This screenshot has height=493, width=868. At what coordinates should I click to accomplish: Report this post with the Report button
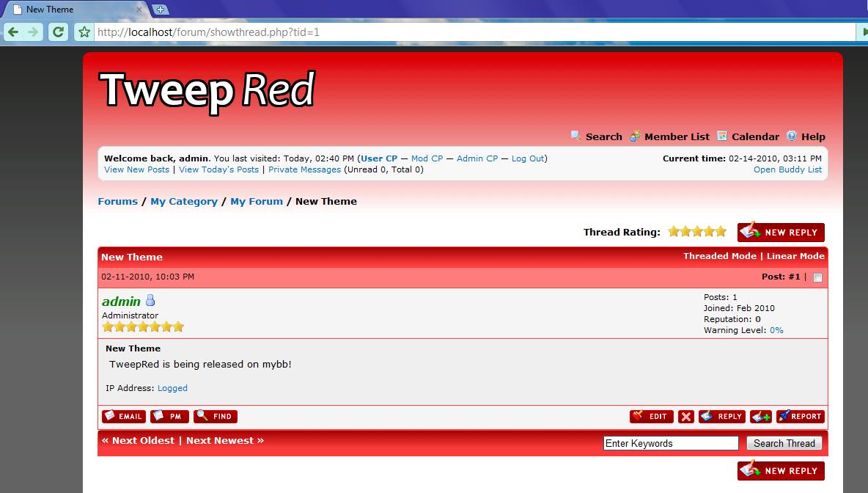[x=800, y=416]
